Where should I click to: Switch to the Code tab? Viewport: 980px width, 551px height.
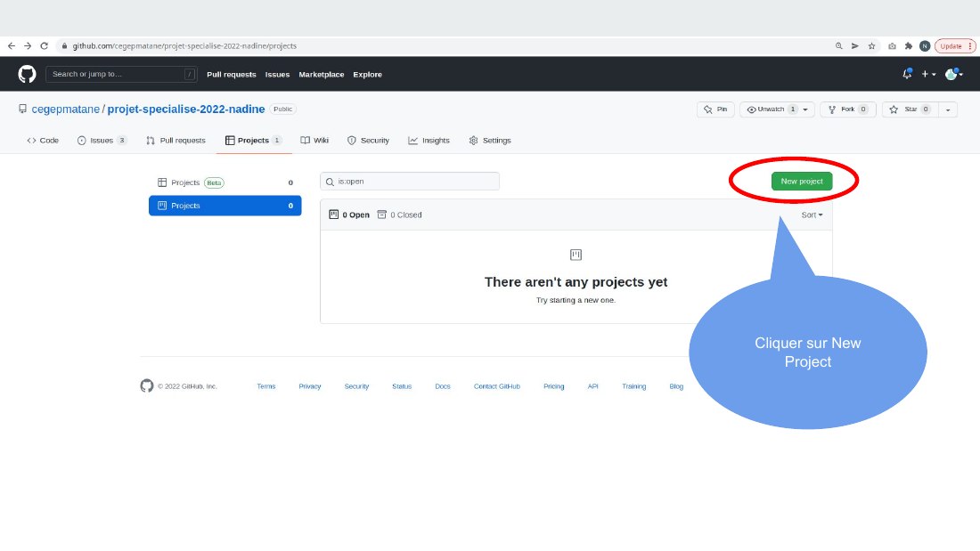tap(43, 141)
